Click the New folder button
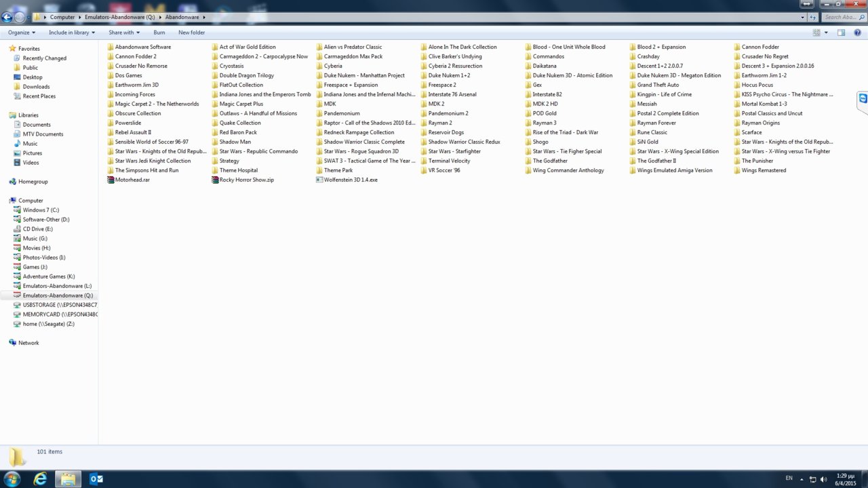The height and width of the screenshot is (488, 868). point(192,33)
